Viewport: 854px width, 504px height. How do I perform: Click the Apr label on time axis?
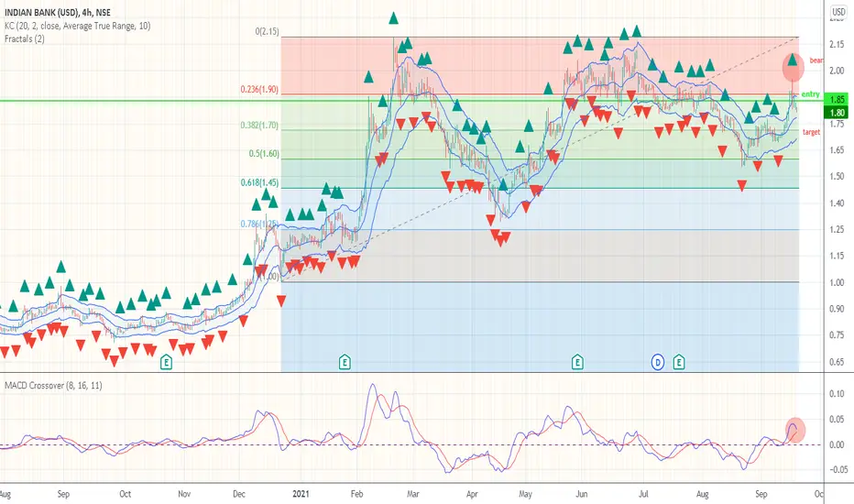pos(472,494)
